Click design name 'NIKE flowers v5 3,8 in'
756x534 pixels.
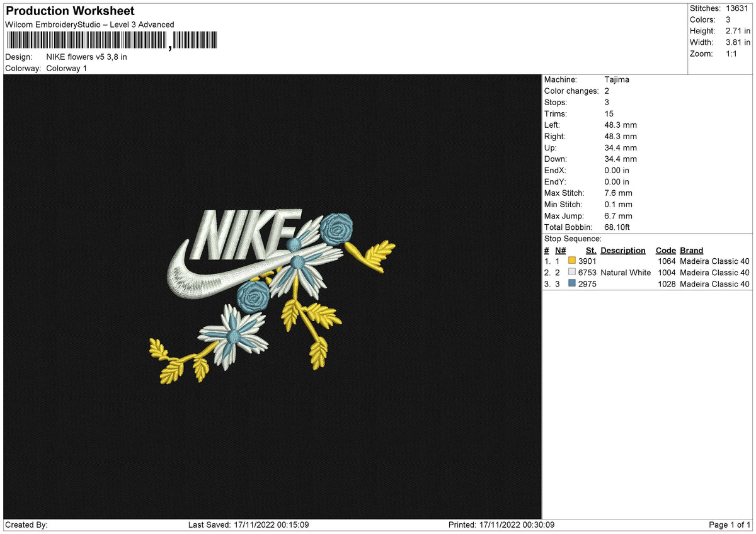tap(87, 57)
